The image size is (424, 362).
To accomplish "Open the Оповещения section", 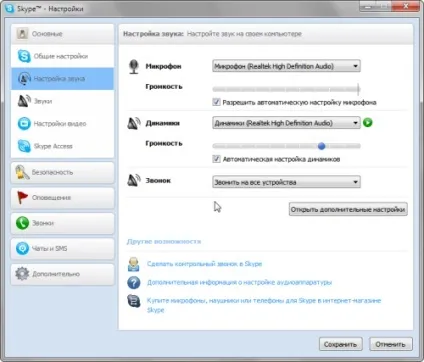I will 62,198.
